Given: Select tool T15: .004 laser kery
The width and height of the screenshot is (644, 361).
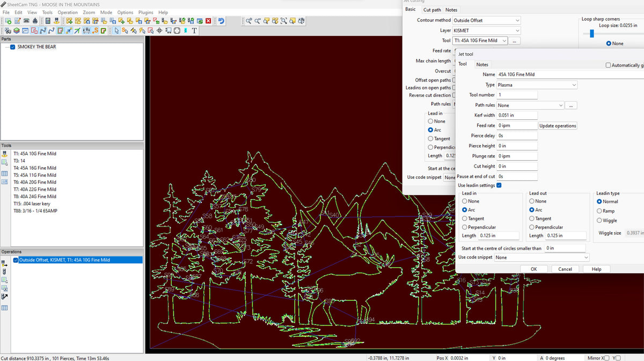Looking at the screenshot, I should coord(32,204).
